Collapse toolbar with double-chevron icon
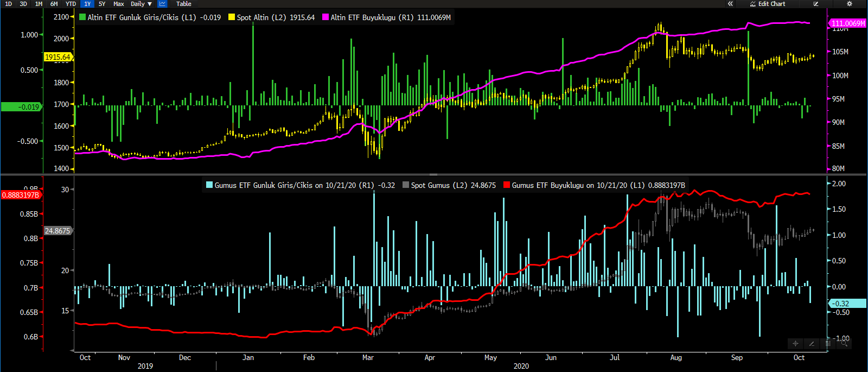 [730, 4]
